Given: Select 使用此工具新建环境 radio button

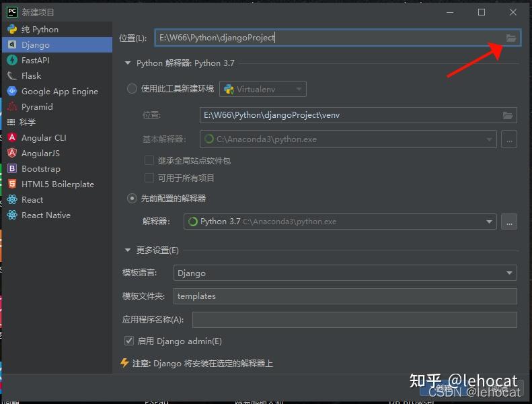Looking at the screenshot, I should (x=132, y=89).
